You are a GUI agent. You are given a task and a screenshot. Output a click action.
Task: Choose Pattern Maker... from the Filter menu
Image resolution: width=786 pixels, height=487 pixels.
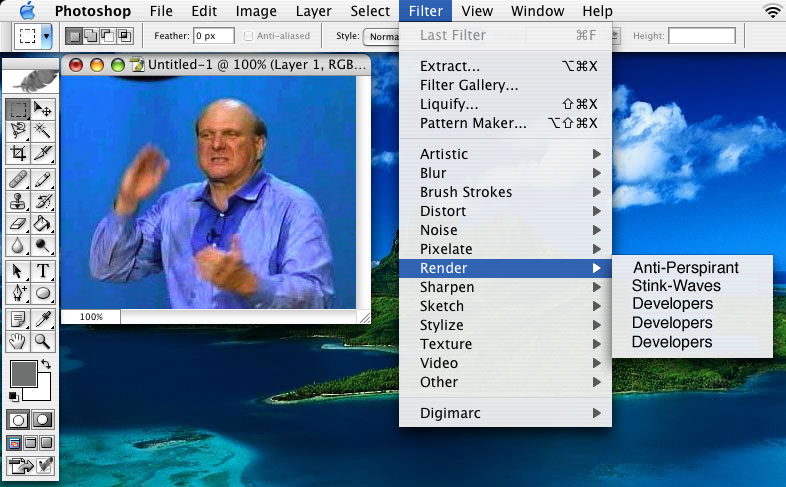pos(505,123)
